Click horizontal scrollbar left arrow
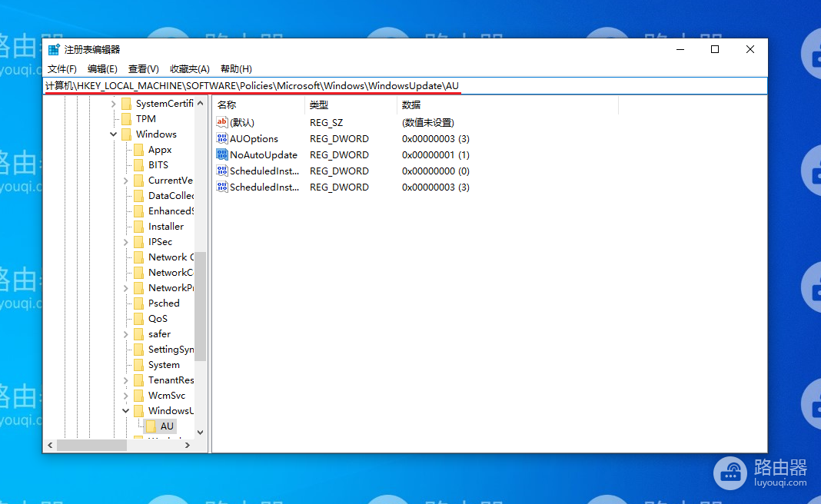 [x=50, y=446]
